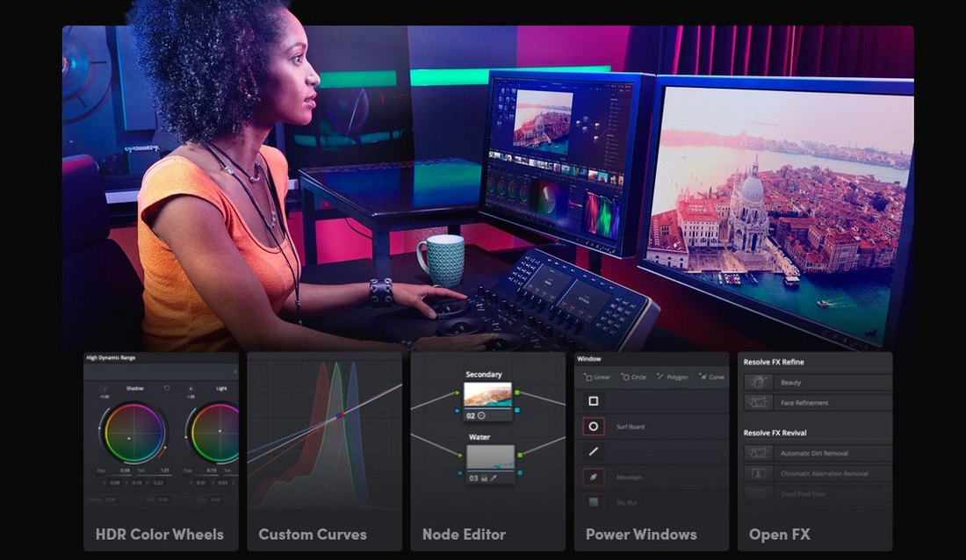This screenshot has height=560, width=966.
Task: Select the Beauty effect icon
Action: click(x=758, y=383)
